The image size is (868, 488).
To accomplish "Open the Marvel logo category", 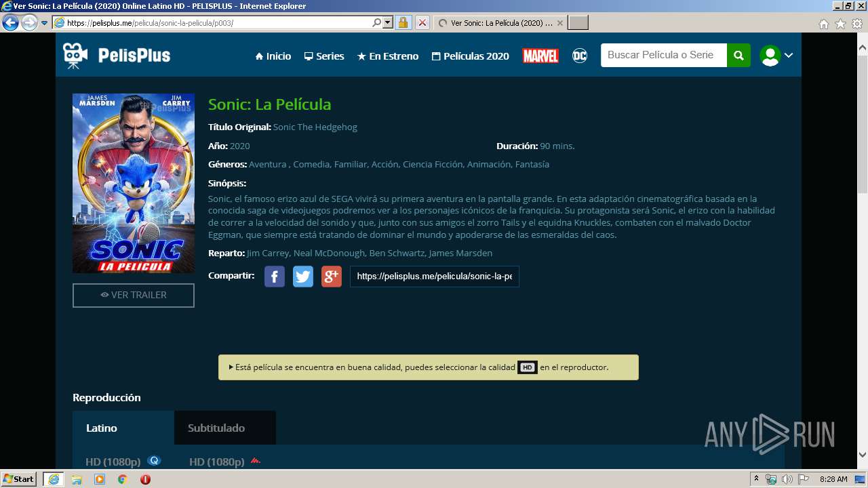I will [x=540, y=56].
